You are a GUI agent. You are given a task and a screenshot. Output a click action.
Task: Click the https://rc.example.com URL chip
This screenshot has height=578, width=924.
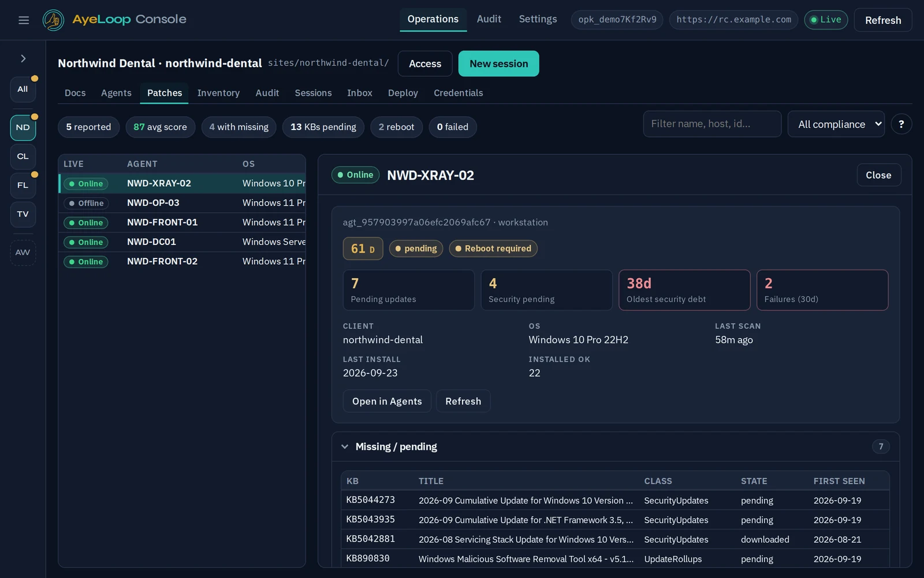click(x=733, y=20)
